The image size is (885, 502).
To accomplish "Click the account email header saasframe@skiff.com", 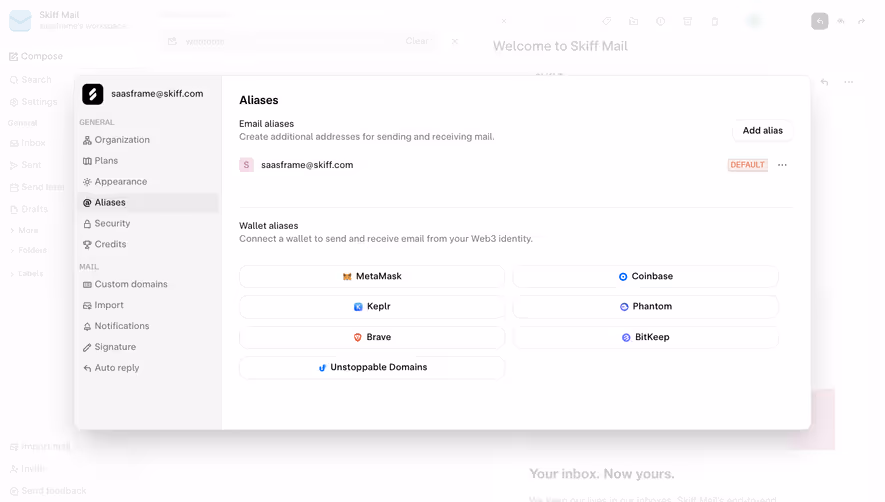I will pyautogui.click(x=157, y=94).
